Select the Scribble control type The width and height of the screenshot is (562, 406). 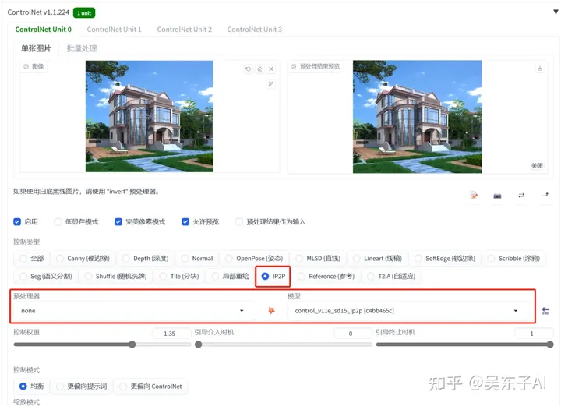[514, 258]
